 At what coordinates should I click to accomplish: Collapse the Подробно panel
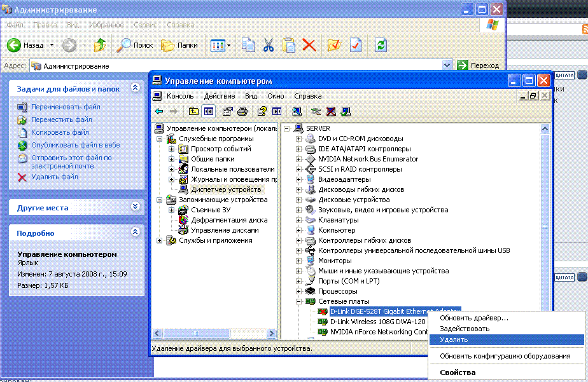136,232
